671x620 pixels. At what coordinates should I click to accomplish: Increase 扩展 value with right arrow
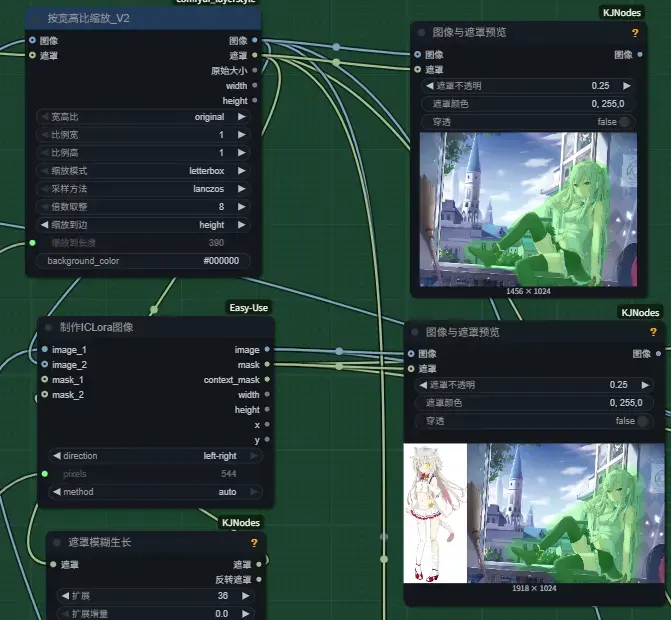tap(246, 596)
